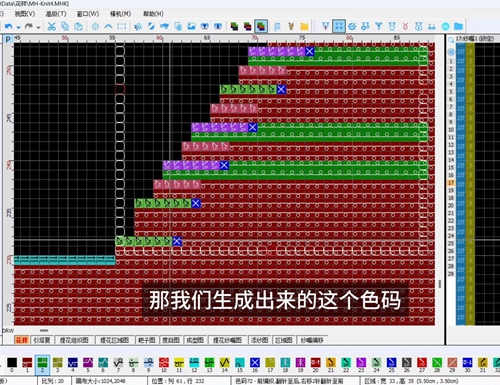Select row 17 in the right panel
Screen dimensions: 500x385
pyautogui.click(x=451, y=183)
